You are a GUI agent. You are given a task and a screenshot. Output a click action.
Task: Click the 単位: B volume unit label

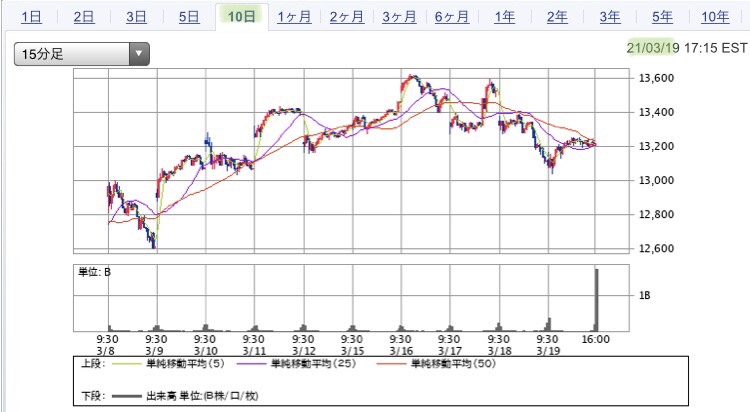pyautogui.click(x=95, y=272)
